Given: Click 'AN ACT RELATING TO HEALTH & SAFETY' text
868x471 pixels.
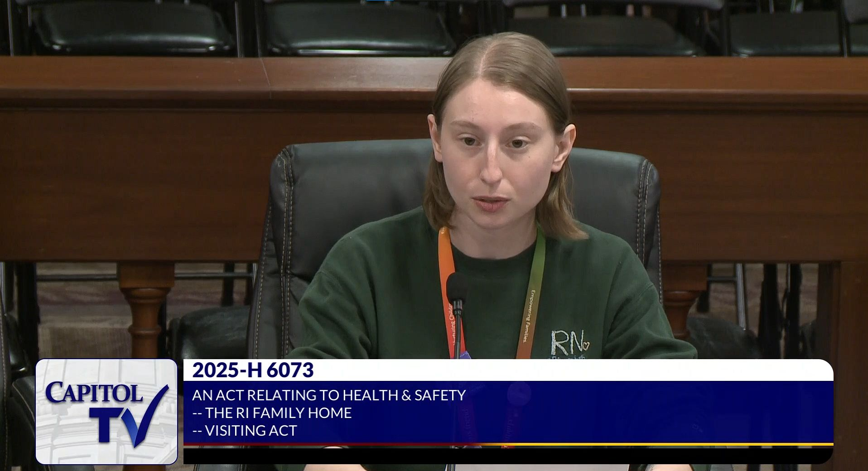Looking at the screenshot, I should coord(329,395).
